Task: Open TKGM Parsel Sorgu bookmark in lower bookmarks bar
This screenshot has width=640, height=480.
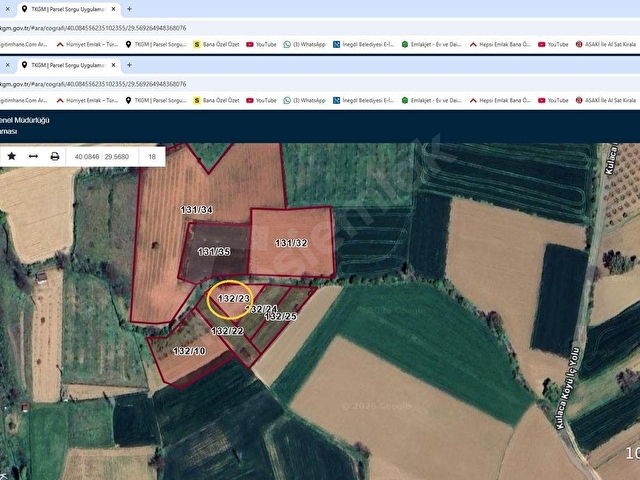Action: (x=156, y=100)
